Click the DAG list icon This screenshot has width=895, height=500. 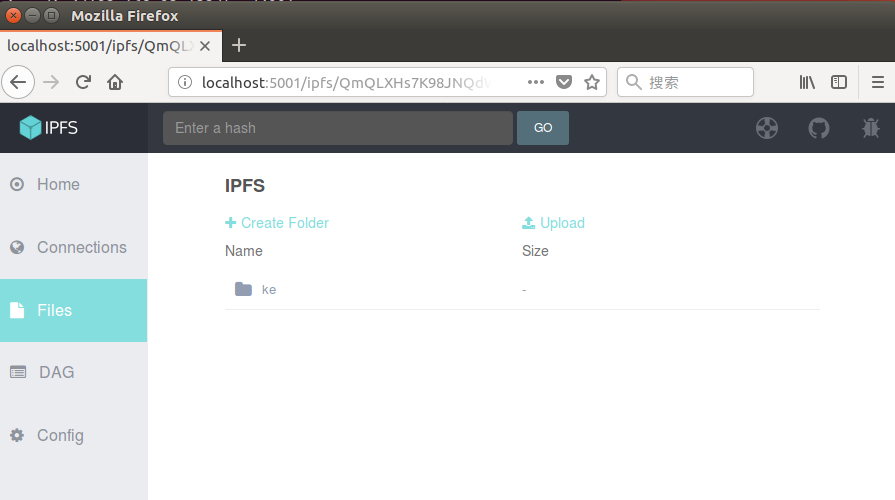18,372
